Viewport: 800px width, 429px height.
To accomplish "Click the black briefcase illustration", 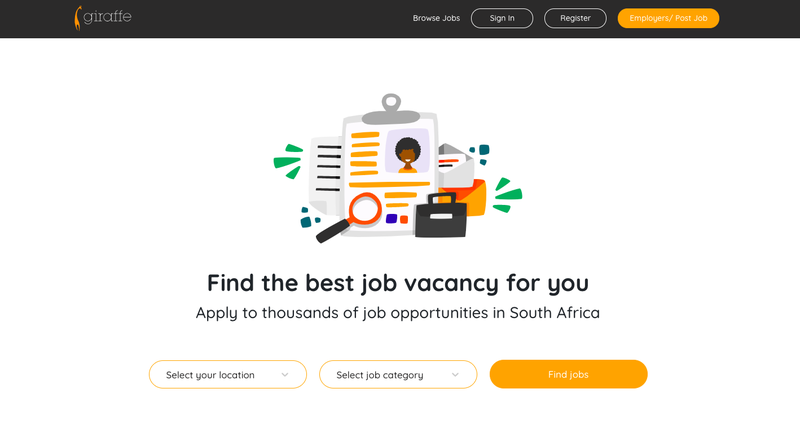I will pos(440,215).
